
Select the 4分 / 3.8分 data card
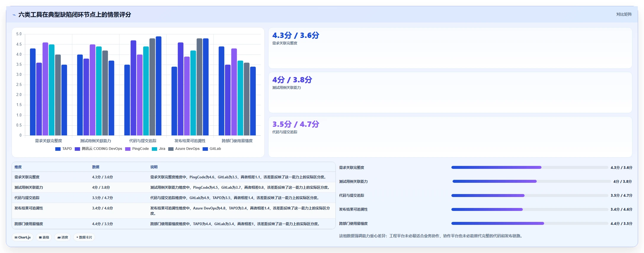450,92
